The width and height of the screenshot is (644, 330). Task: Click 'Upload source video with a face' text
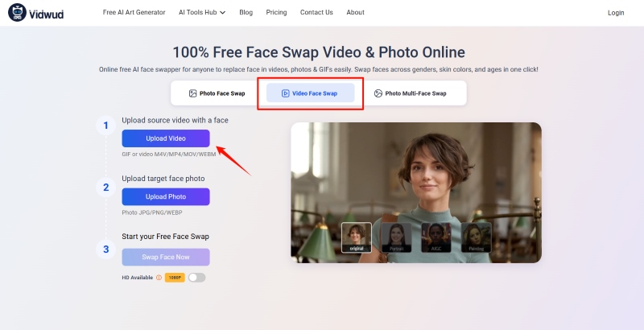click(175, 120)
